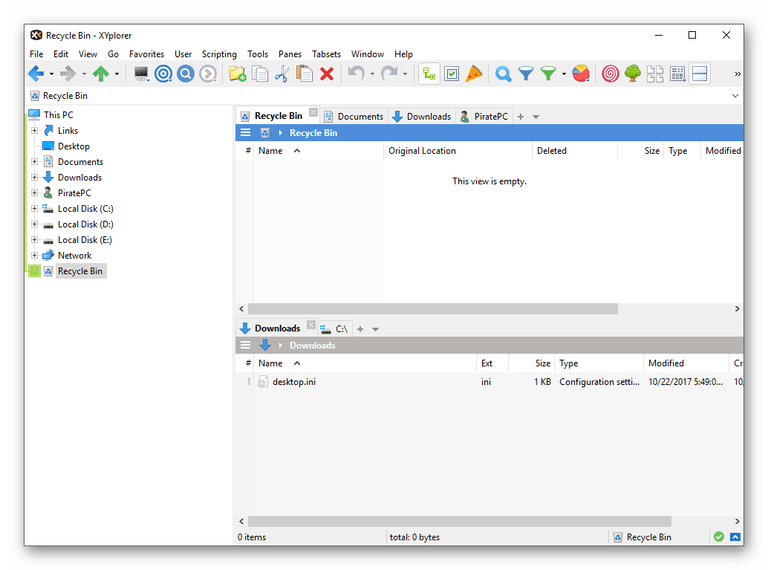Open the Panes menu
This screenshot has width=768, height=570.
coord(289,54)
